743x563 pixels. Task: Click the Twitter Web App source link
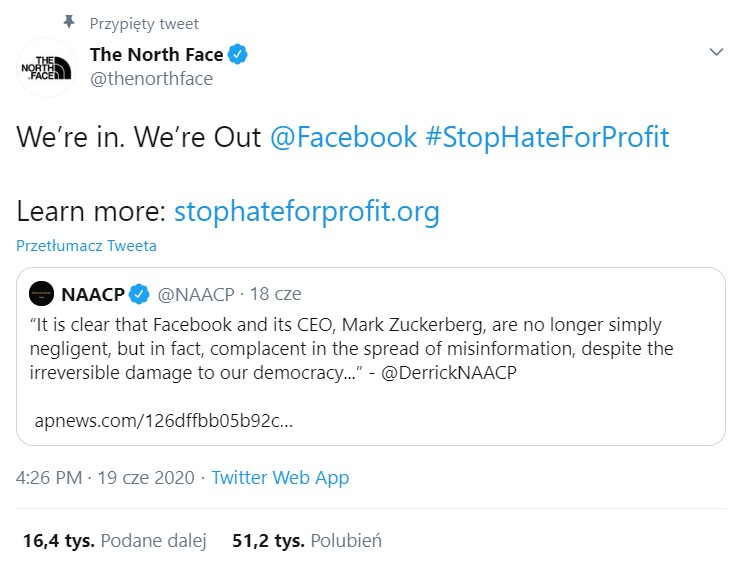pyautogui.click(x=280, y=478)
